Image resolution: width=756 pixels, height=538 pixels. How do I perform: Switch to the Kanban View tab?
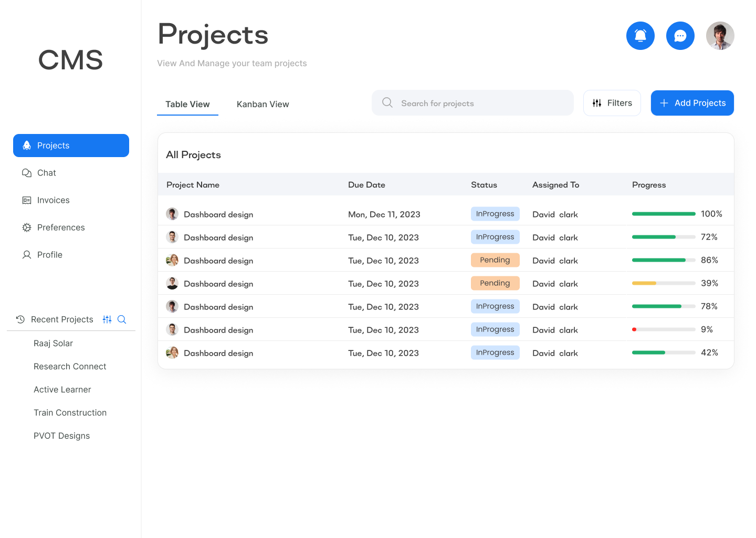262,104
